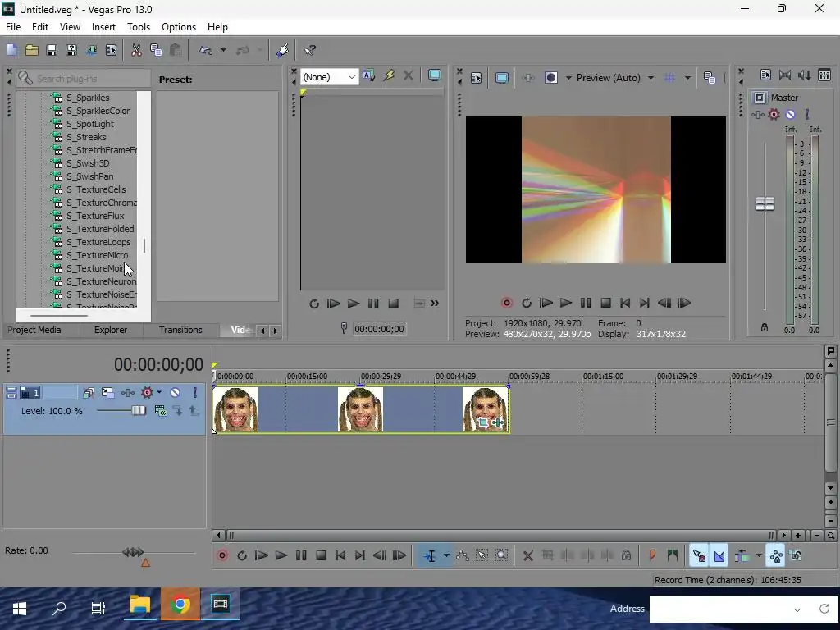Stop timeline playback
This screenshot has width=840, height=630.
[x=321, y=555]
